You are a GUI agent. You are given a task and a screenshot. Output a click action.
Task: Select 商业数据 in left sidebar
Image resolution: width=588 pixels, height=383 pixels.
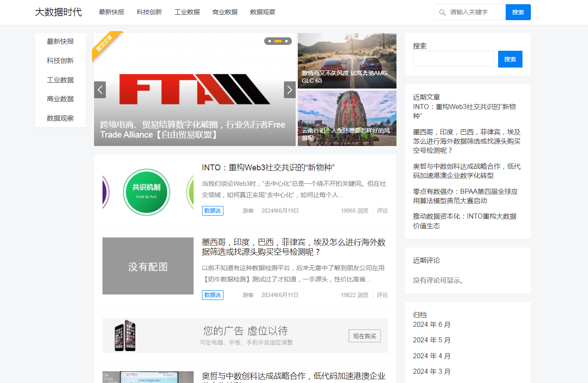[60, 99]
